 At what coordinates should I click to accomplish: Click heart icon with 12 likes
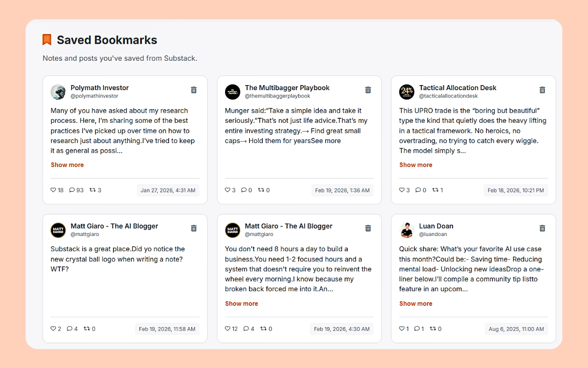point(227,328)
